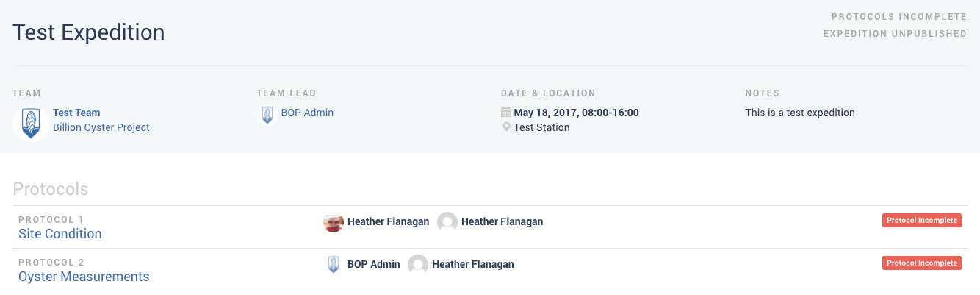This screenshot has width=980, height=295.
Task: Click the BOP Admin shield icon in Protocol 2
Action: pyautogui.click(x=334, y=264)
